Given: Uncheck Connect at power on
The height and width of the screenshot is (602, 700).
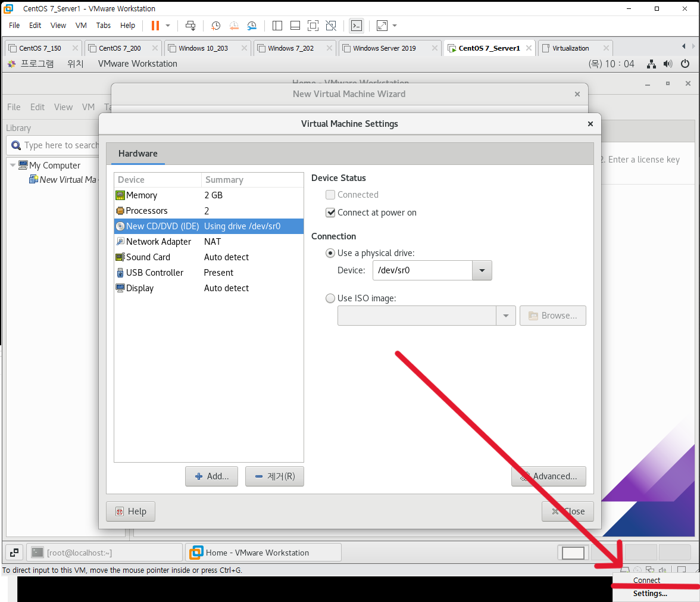Looking at the screenshot, I should 330,213.
